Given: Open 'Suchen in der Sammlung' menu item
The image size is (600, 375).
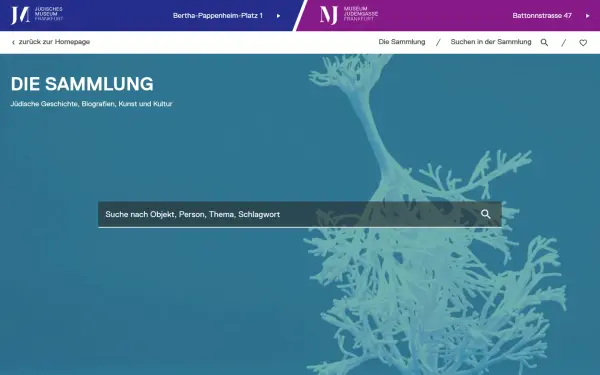Looking at the screenshot, I should (x=491, y=42).
